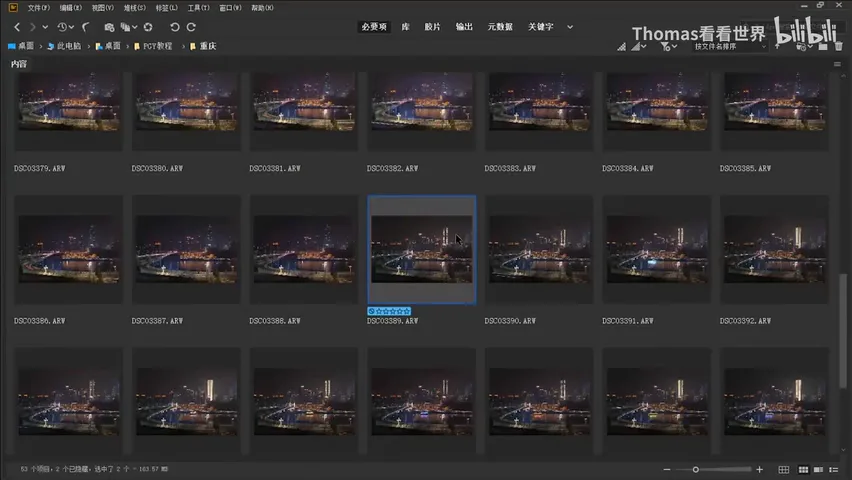Viewport: 852px width, 480px height.
Task: Switch to the 输出 workspace
Action: [x=464, y=27]
